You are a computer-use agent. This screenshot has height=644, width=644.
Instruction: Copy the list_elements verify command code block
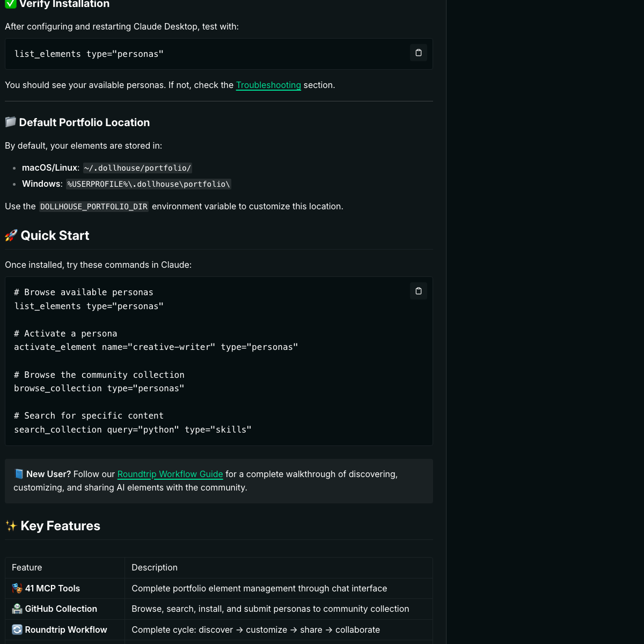click(x=419, y=53)
